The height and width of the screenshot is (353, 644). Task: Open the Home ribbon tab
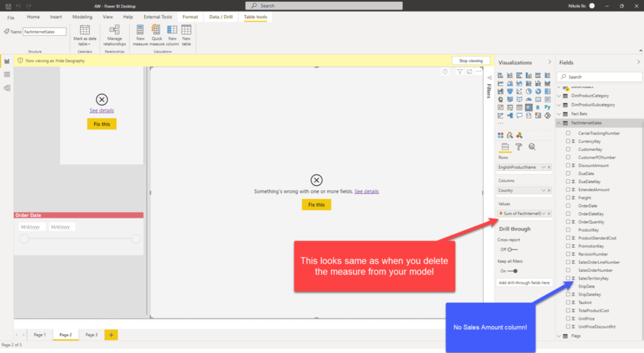tap(33, 17)
